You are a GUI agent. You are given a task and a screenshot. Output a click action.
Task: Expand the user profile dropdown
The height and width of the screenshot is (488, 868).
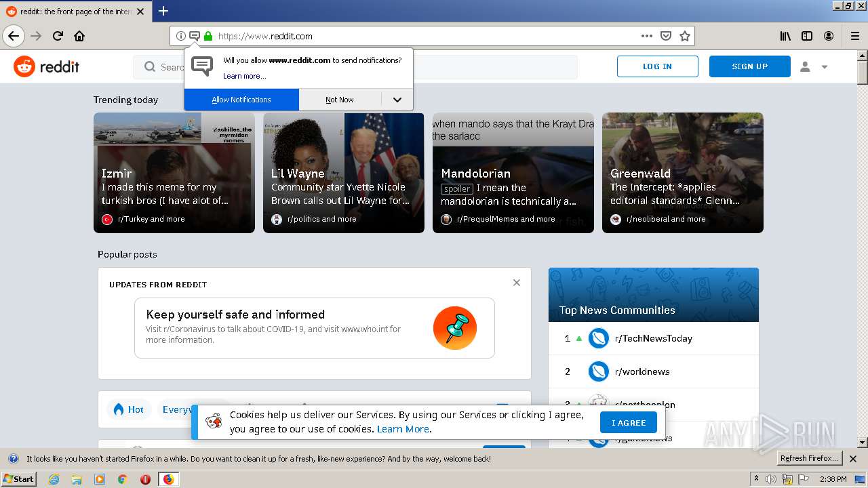(814, 66)
